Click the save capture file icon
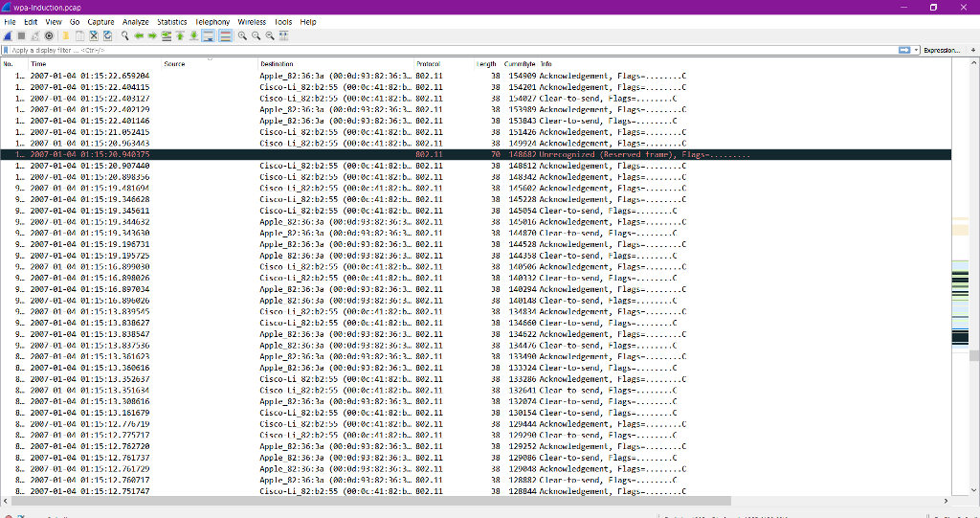 (79, 36)
